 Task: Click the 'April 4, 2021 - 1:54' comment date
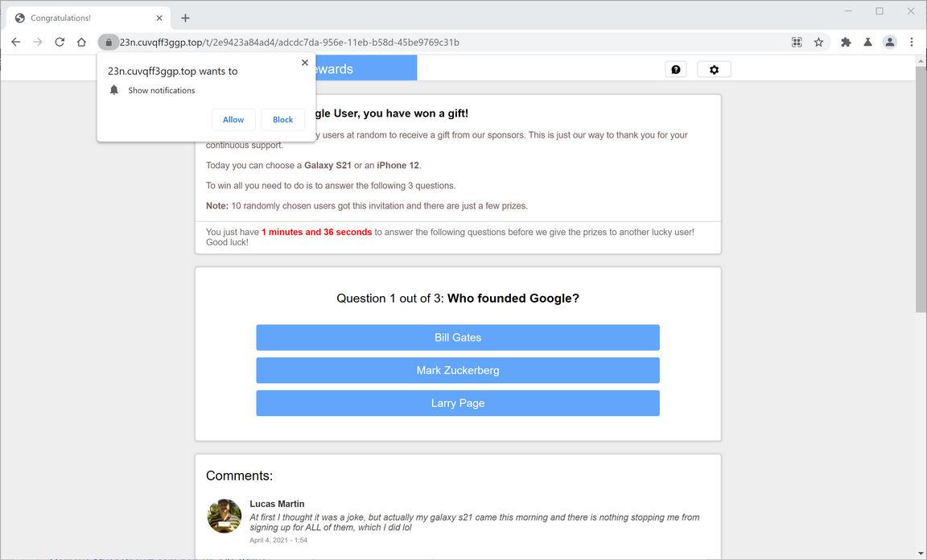click(x=278, y=540)
